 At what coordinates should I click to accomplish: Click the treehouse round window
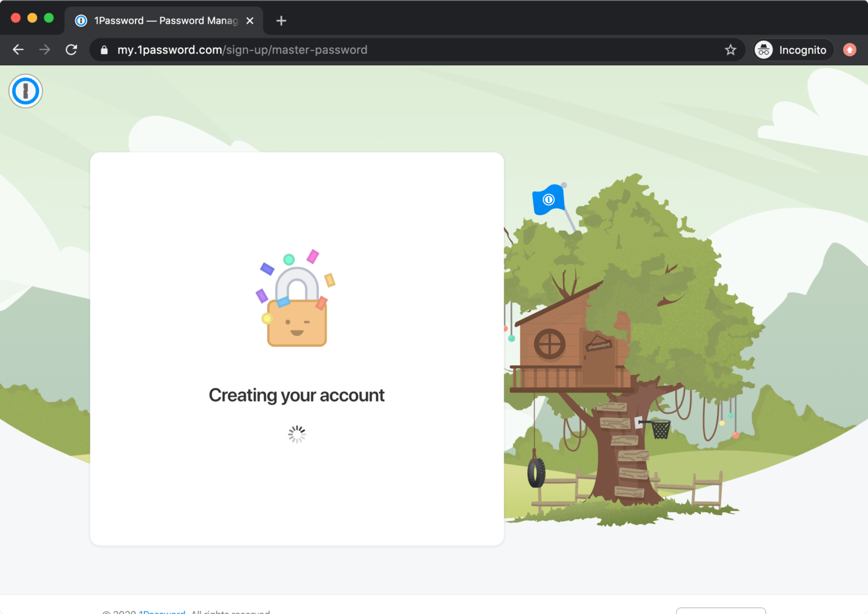click(549, 344)
